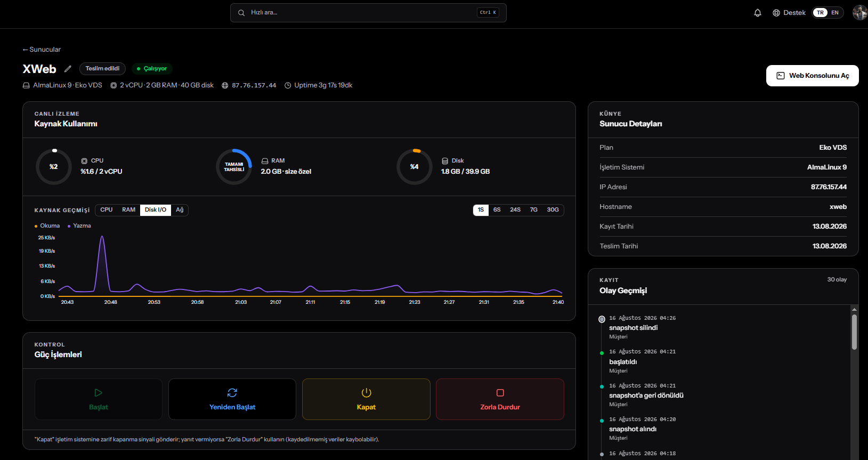
Task: Select the TR language option
Action: [x=820, y=13]
